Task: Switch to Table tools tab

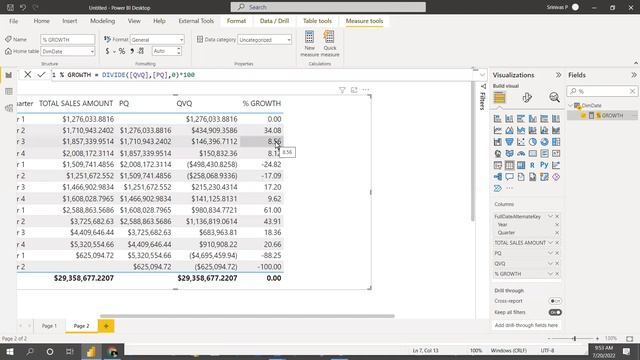Action: 317,21
